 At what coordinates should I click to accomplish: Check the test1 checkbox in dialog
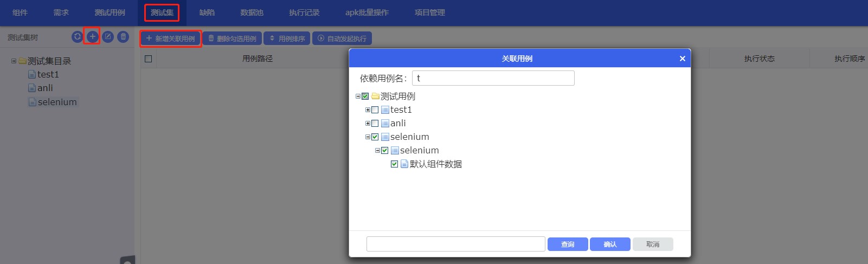pyautogui.click(x=375, y=110)
